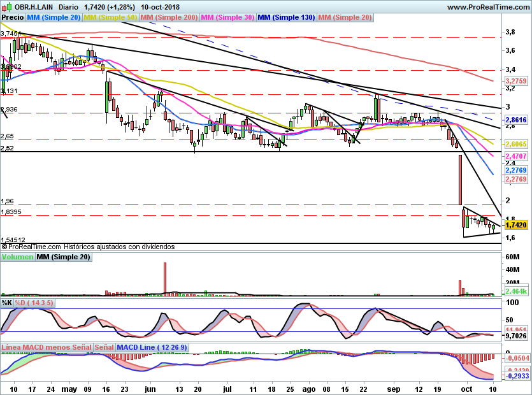Click the %K stochastic label
Image resolution: width=532 pixels, height=395 pixels.
coord(7,303)
